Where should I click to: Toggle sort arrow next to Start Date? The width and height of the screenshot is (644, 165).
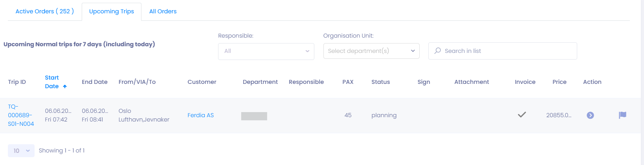coord(65,87)
